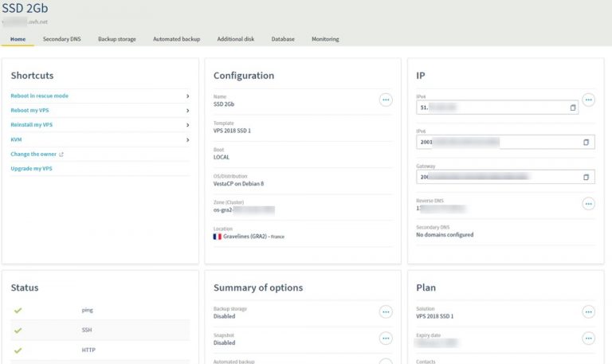The height and width of the screenshot is (364, 612).
Task: Click the external link icon beside Change the owner
Action: tap(61, 155)
